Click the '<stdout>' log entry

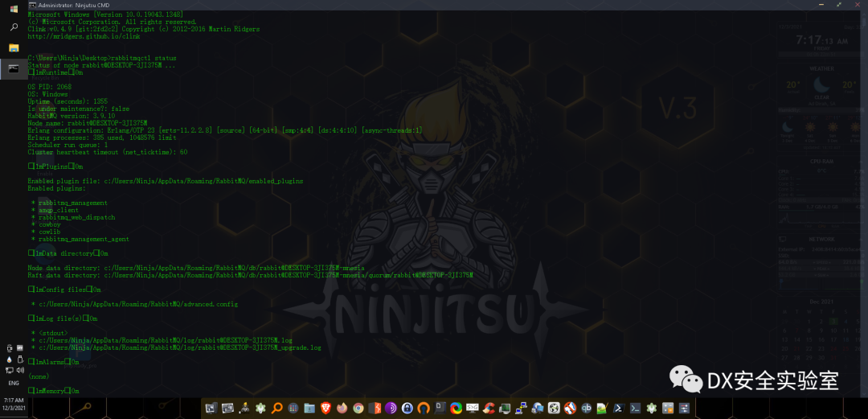point(53,333)
